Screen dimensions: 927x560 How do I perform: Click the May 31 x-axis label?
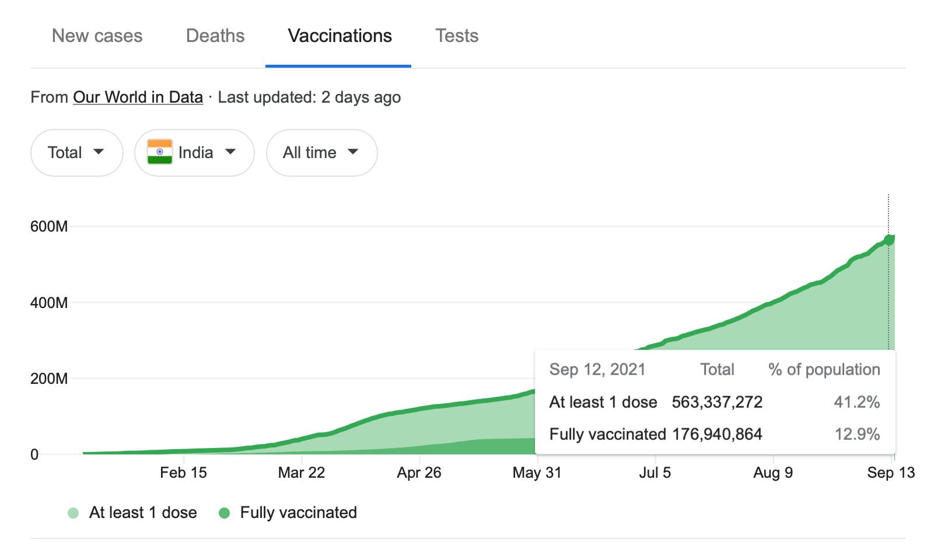[537, 473]
